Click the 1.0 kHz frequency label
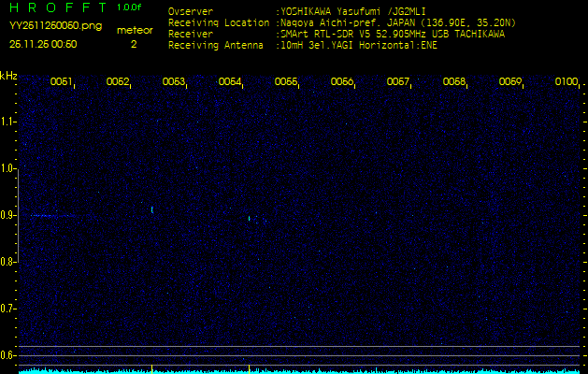The height and width of the screenshot is (374, 588). (x=7, y=168)
